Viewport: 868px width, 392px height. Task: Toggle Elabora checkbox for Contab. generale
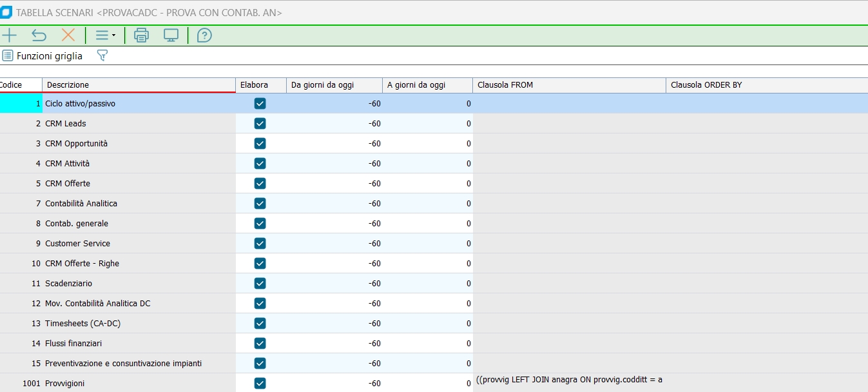260,223
